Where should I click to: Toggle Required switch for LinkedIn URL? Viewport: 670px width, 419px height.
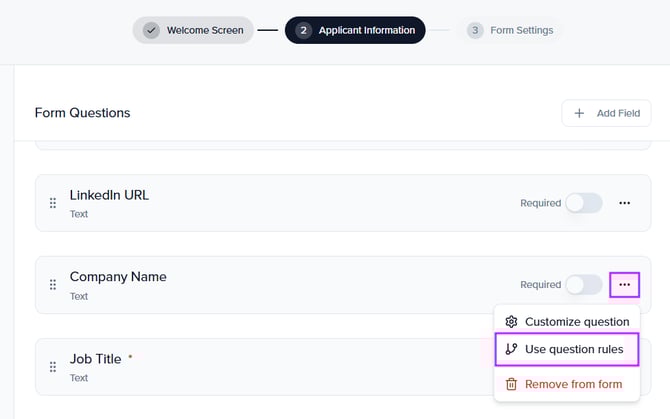point(584,203)
